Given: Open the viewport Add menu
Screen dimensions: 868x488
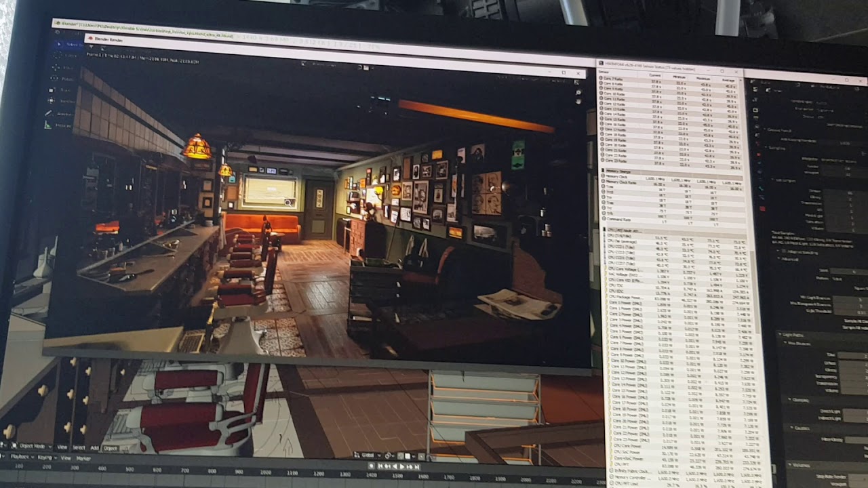Looking at the screenshot, I should [x=94, y=448].
